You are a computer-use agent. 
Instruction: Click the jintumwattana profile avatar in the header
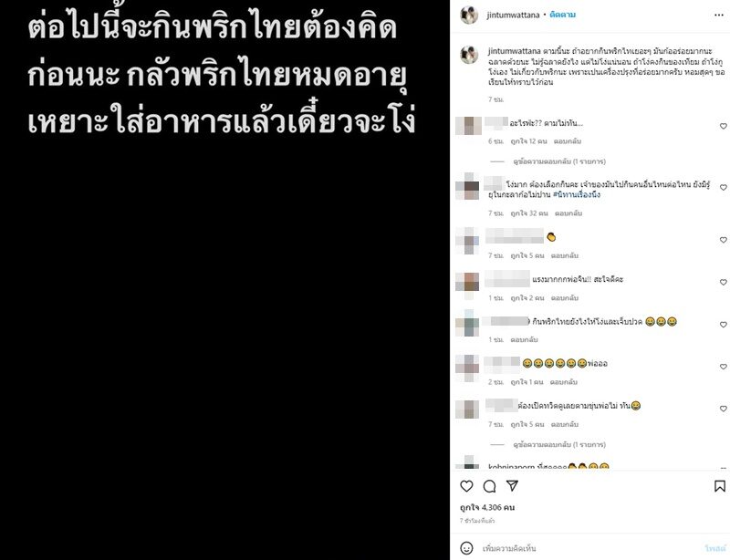click(469, 15)
